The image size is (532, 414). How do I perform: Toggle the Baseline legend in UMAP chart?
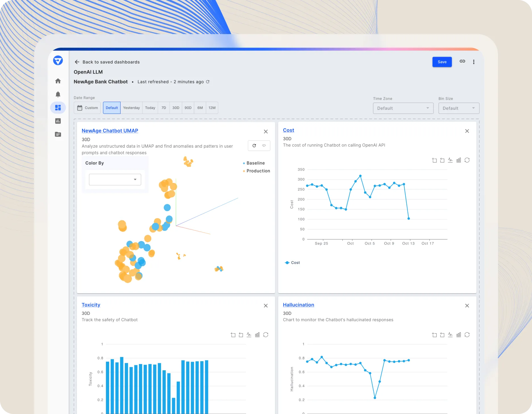(x=254, y=163)
